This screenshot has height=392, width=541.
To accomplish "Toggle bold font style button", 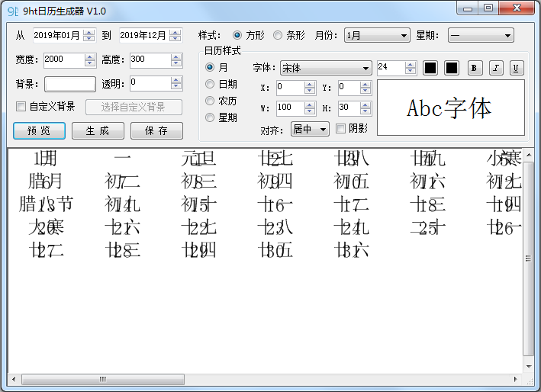I will (475, 68).
